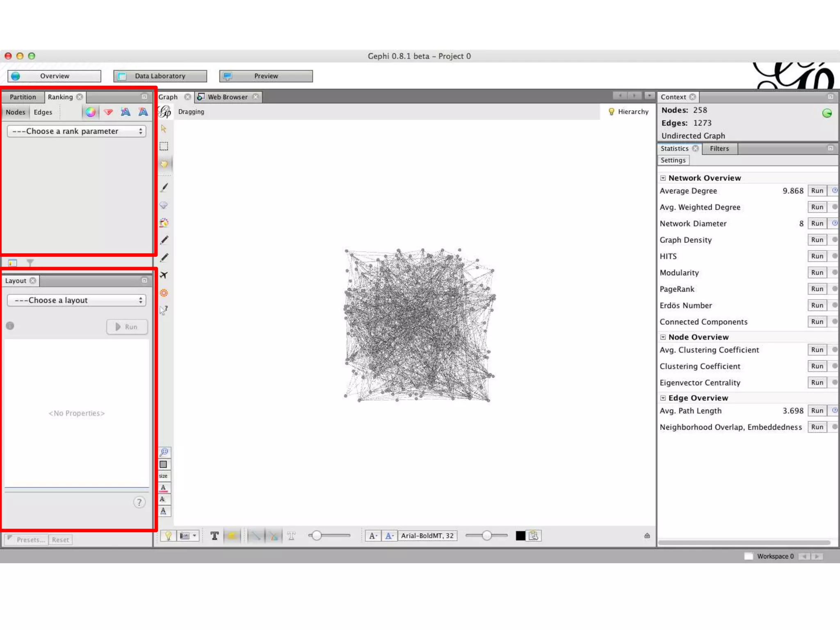Screen dimensions: 840x630
Task: Open the Data Laboratory view
Action: coord(160,76)
